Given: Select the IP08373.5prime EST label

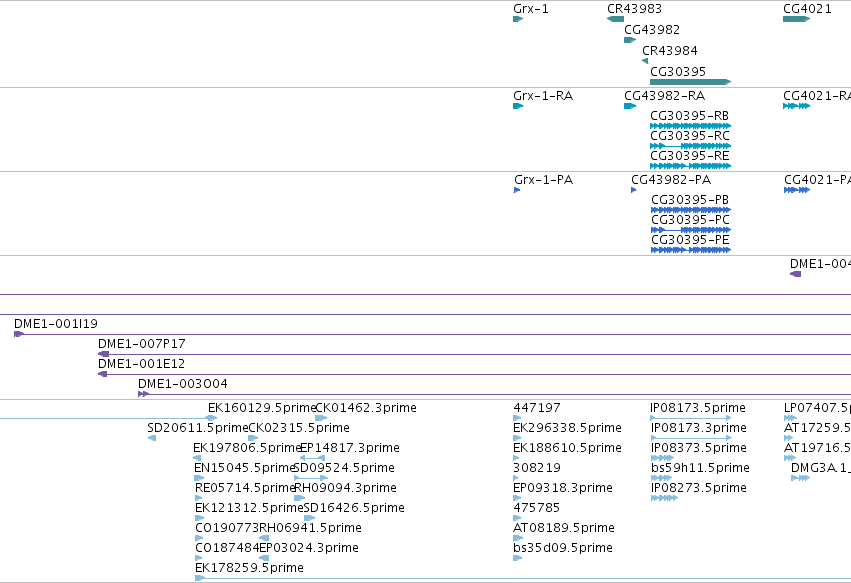Looking at the screenshot, I should [699, 448].
